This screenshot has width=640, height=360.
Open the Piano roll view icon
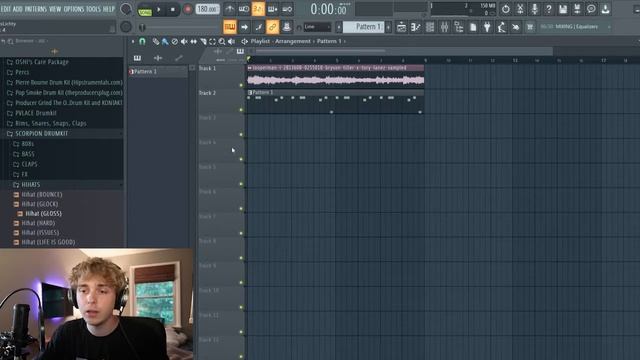(x=416, y=27)
